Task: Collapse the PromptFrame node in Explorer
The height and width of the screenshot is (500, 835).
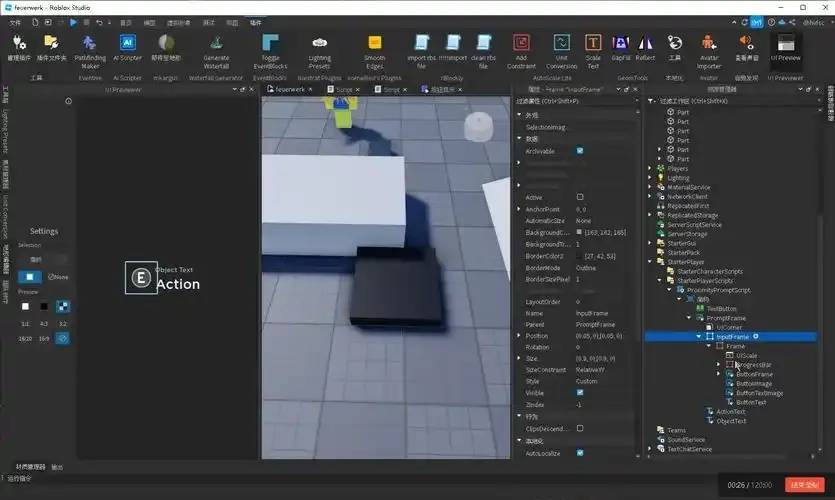Action: pyautogui.click(x=689, y=318)
